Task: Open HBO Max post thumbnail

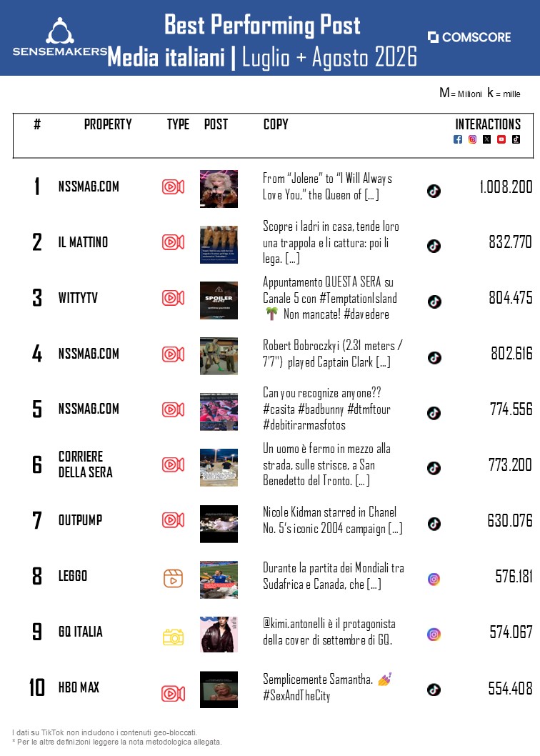Action: pyautogui.click(x=219, y=690)
